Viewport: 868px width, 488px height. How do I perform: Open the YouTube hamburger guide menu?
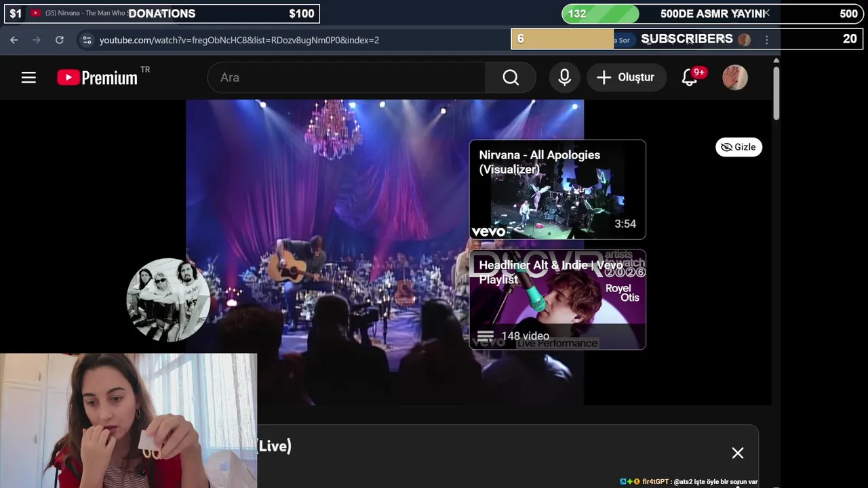pyautogui.click(x=28, y=77)
